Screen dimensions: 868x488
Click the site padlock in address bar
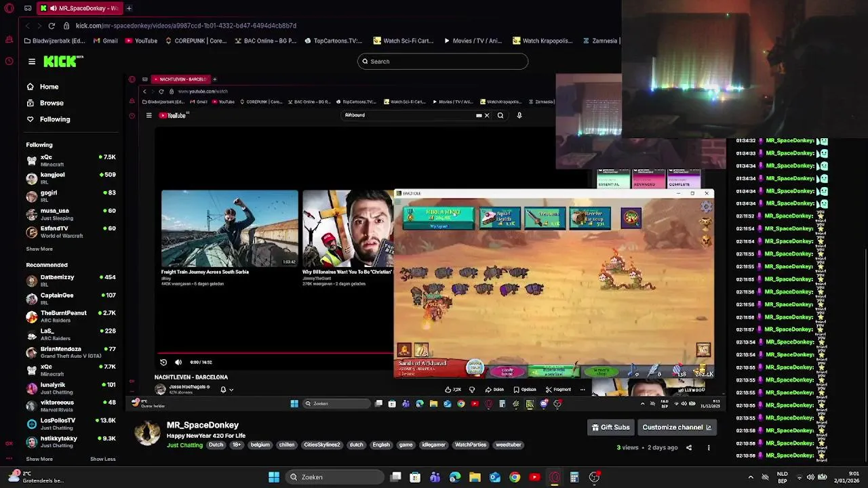click(66, 26)
